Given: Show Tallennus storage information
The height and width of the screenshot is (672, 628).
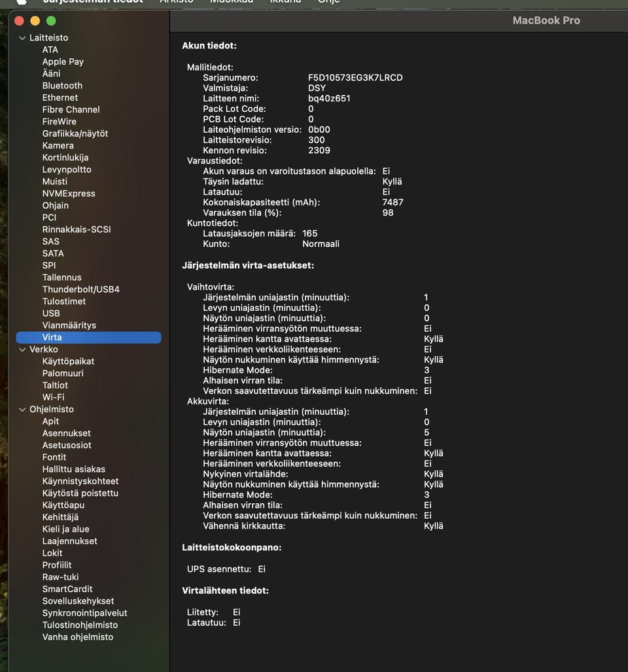Looking at the screenshot, I should [61, 277].
